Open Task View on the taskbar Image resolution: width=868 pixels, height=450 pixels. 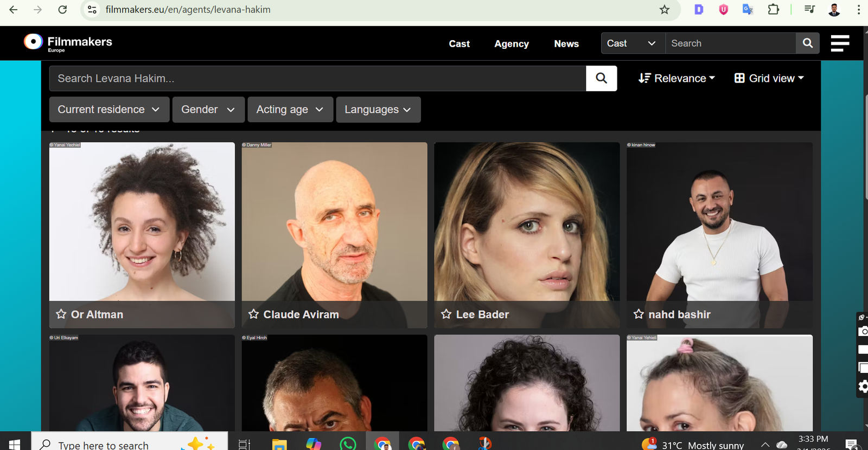tap(244, 444)
